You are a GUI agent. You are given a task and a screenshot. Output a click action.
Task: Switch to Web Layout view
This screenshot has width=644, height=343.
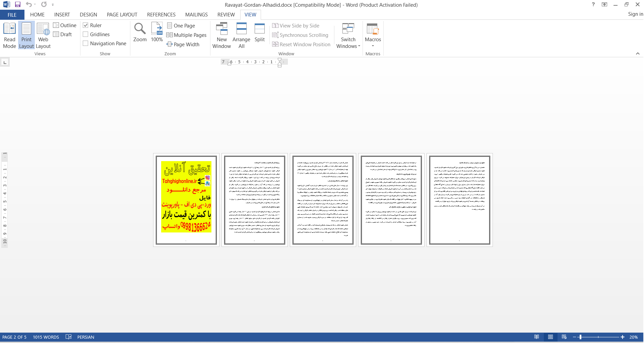click(43, 36)
